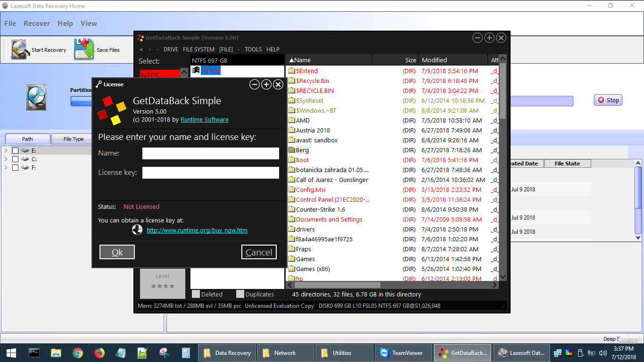Click the folder icon next to drivers
The height and width of the screenshot is (362, 644).
point(291,229)
